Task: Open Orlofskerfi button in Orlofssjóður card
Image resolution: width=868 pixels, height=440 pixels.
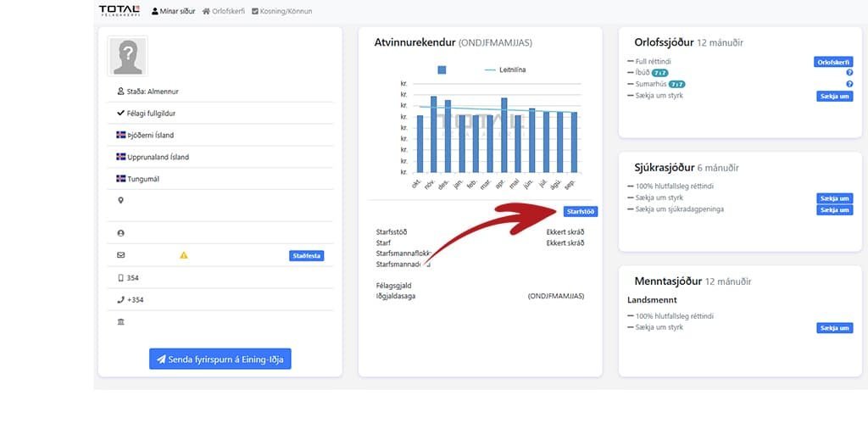Action: pos(832,62)
